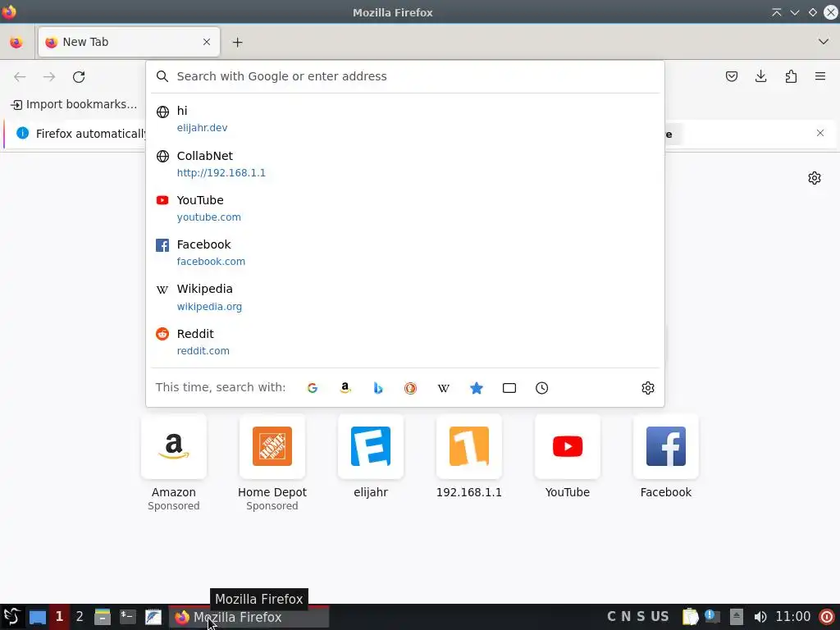
Task: Open the Downloads arrow icon
Action: coord(760,76)
